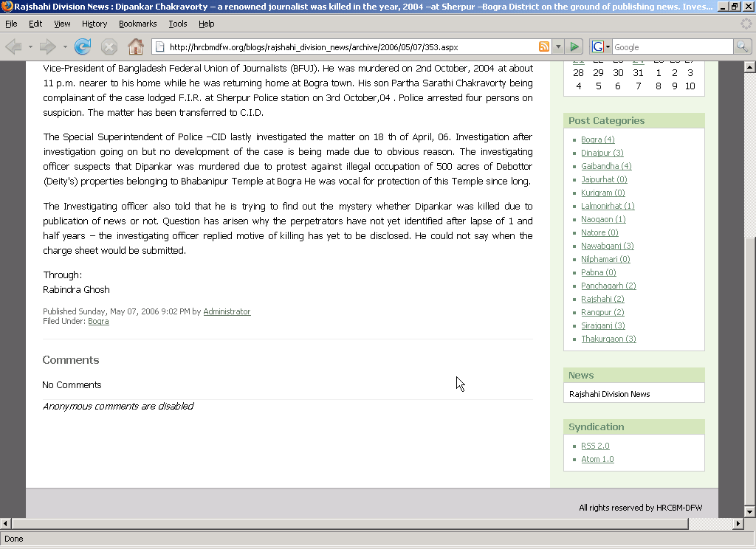Open the Pabna (0) category

[x=598, y=272]
